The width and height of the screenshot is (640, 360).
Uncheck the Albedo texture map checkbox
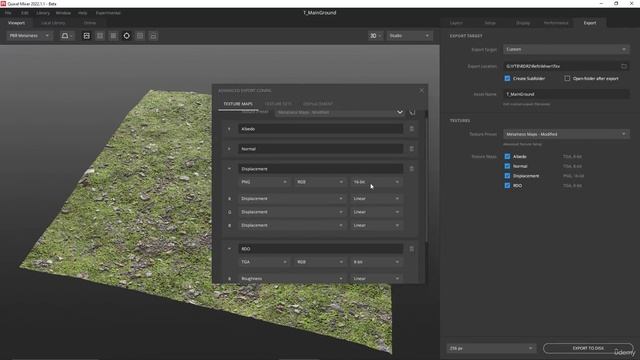point(507,156)
